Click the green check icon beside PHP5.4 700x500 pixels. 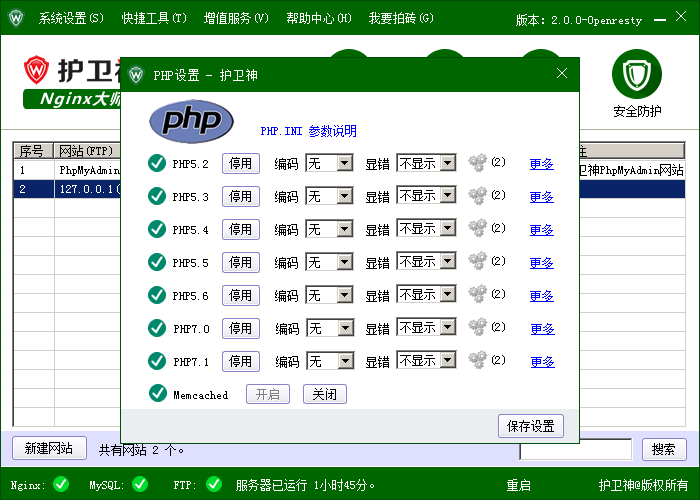click(157, 229)
